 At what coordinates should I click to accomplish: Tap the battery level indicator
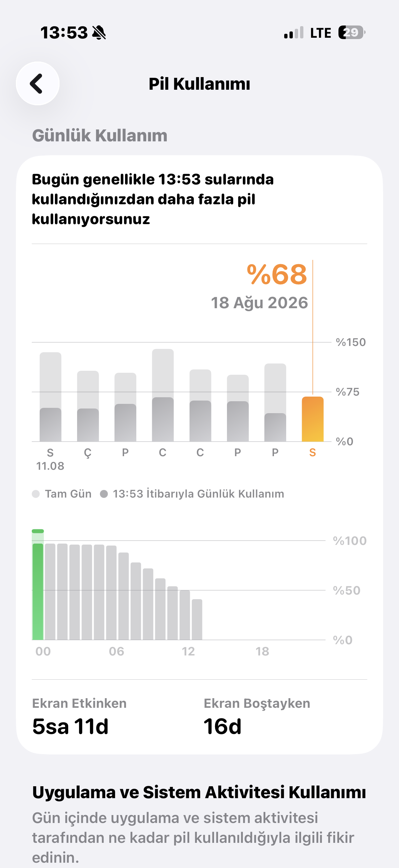352,33
